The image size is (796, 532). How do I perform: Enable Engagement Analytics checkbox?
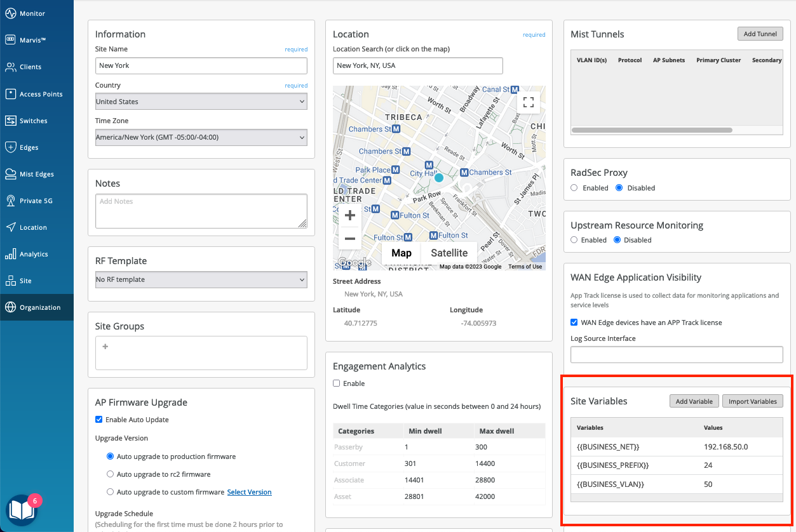337,383
